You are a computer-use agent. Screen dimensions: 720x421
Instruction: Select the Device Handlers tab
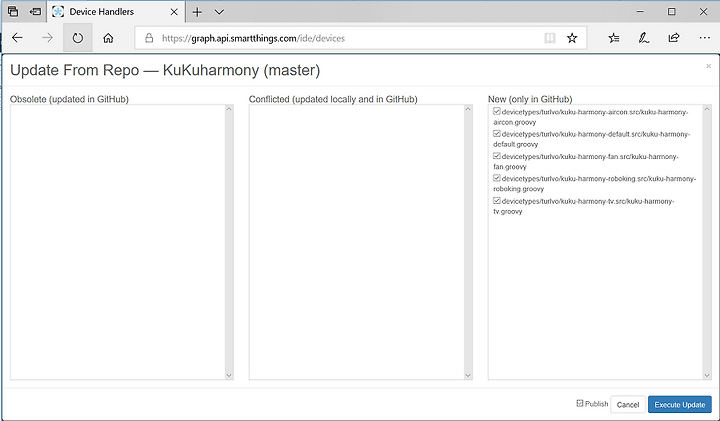[x=115, y=11]
